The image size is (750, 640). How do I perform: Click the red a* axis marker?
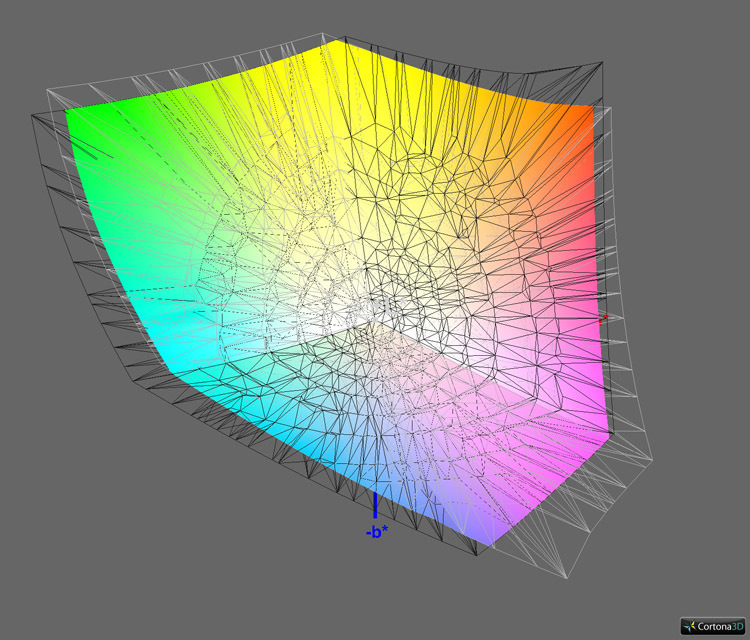pos(603,320)
